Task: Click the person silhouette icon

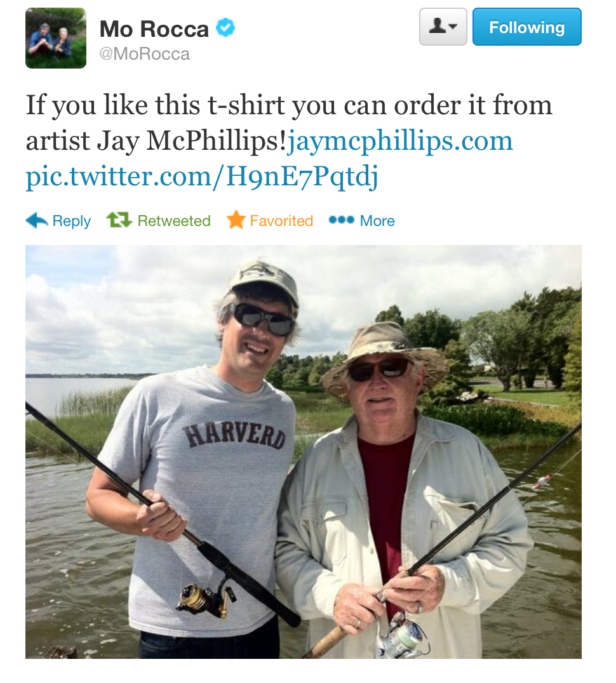Action: (x=438, y=26)
